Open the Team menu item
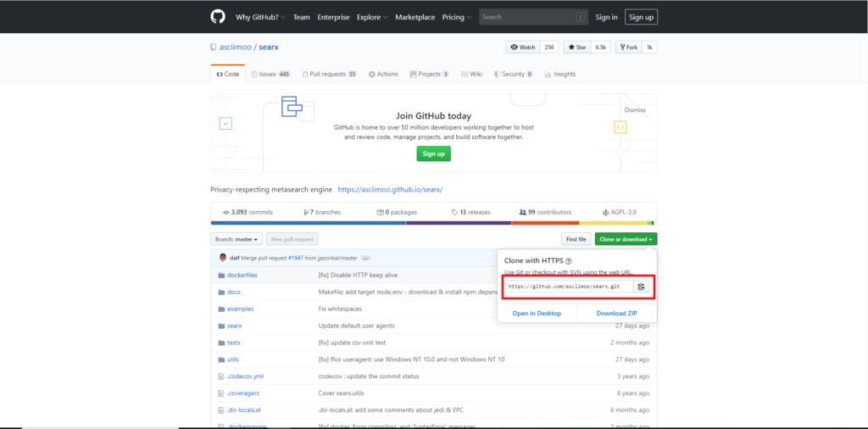Screen dimensions: 868x429 302,17
